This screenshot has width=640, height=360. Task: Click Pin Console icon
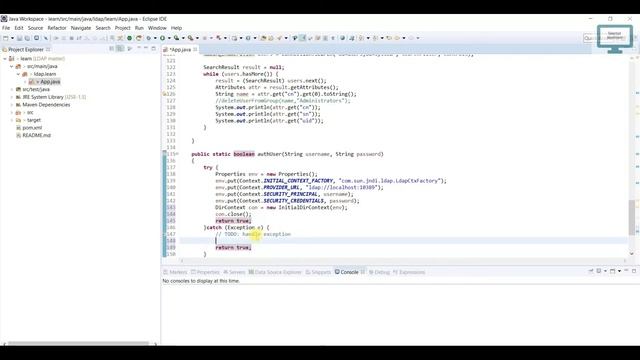click(591, 271)
